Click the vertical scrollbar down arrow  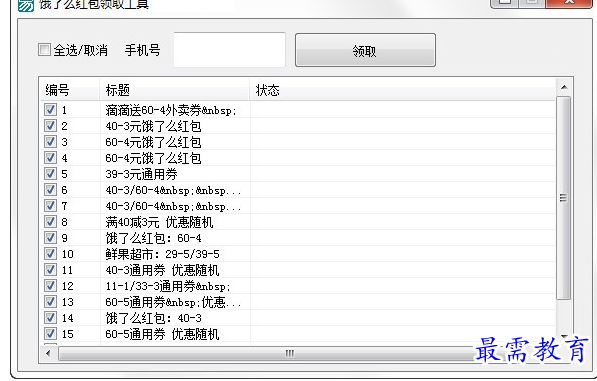(x=564, y=336)
